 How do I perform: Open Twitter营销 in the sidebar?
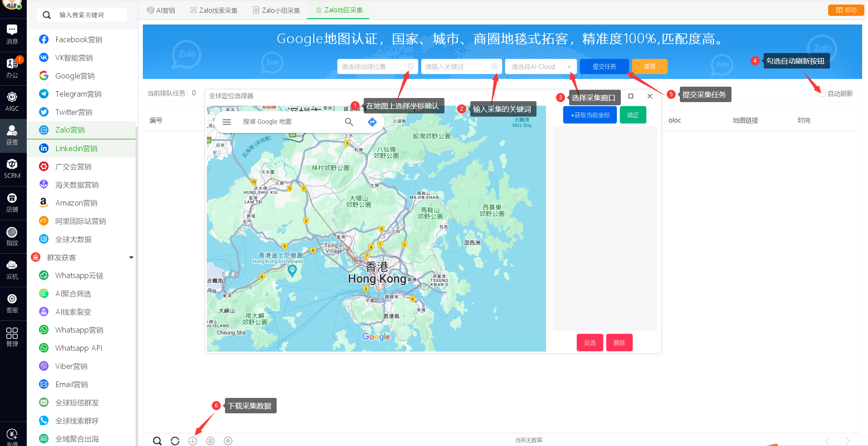(x=74, y=112)
